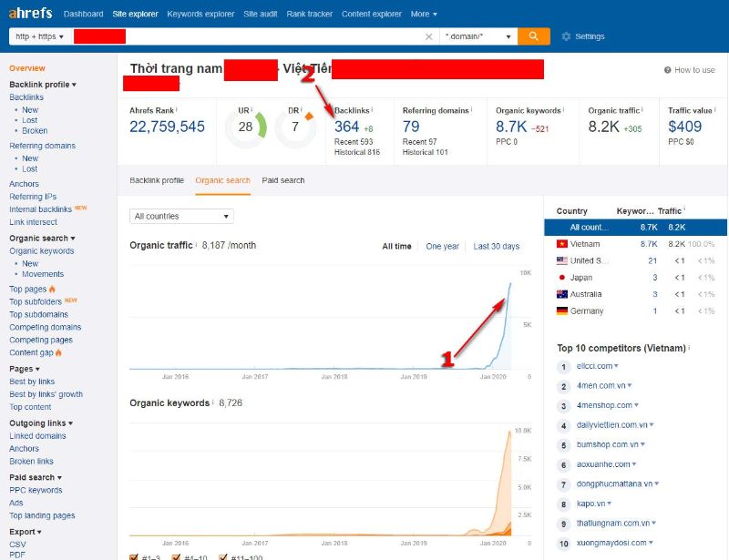Click the Germany flag icon
This screenshot has height=560, width=729.
(561, 311)
